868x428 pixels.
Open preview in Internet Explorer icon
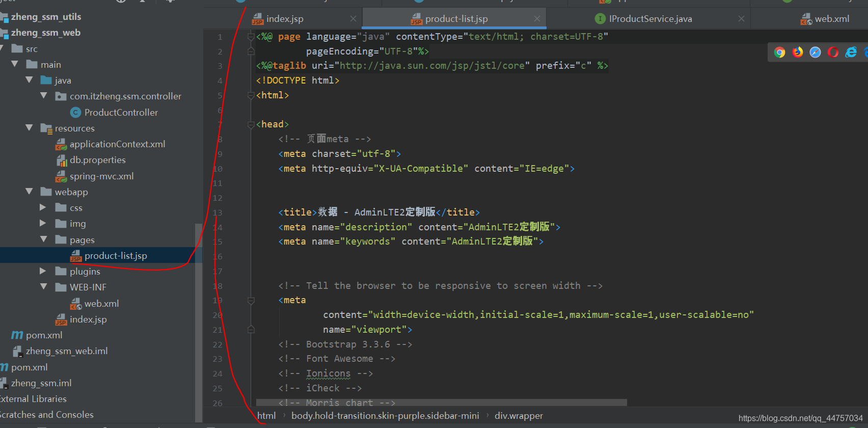(851, 52)
